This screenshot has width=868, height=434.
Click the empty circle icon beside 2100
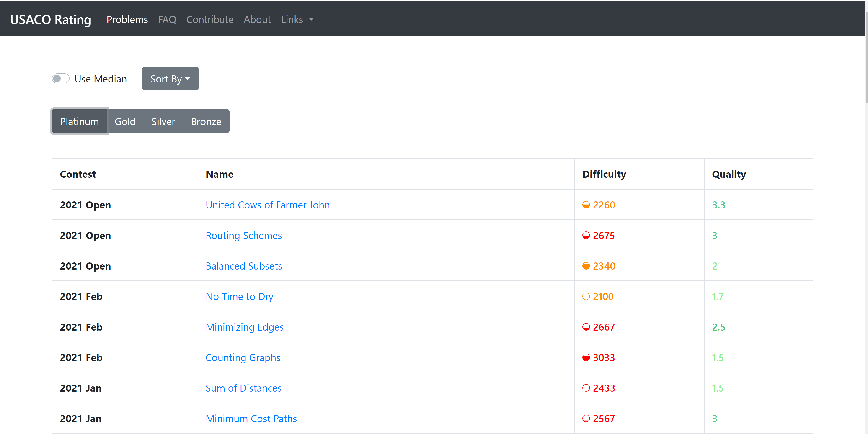pos(586,296)
